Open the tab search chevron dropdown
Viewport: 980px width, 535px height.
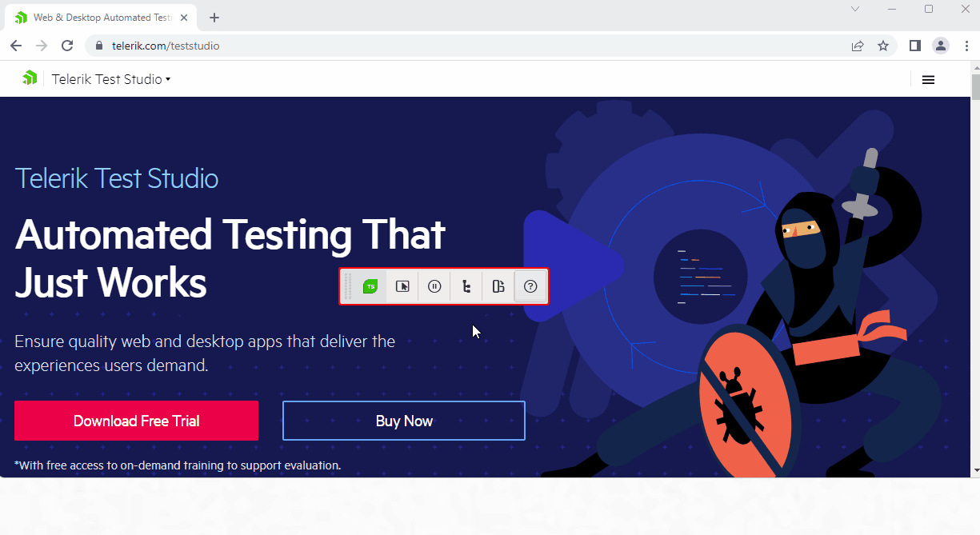point(855,9)
